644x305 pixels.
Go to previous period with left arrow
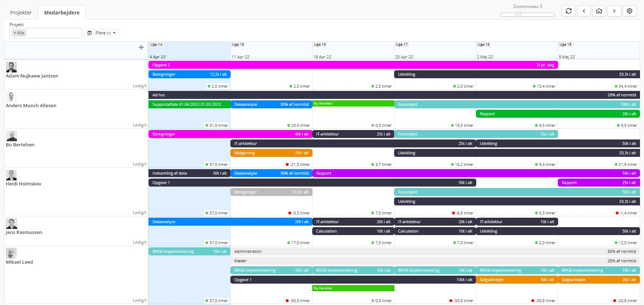point(584,11)
